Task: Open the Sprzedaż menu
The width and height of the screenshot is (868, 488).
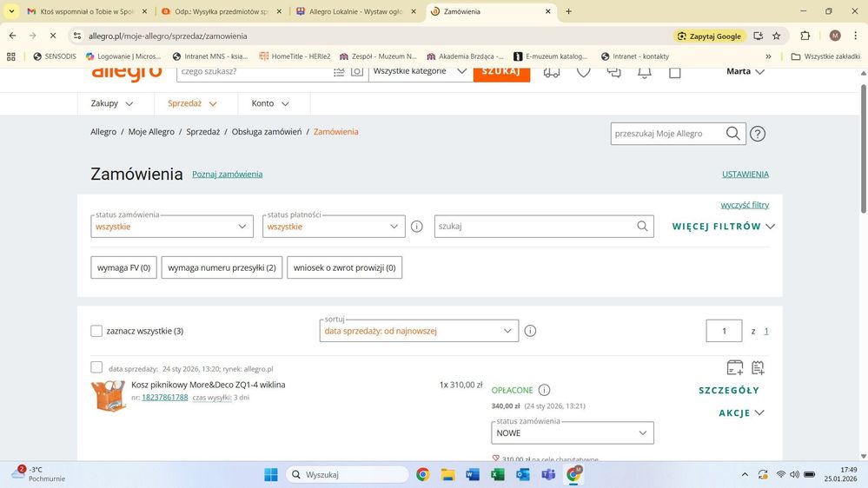Action: coord(192,103)
